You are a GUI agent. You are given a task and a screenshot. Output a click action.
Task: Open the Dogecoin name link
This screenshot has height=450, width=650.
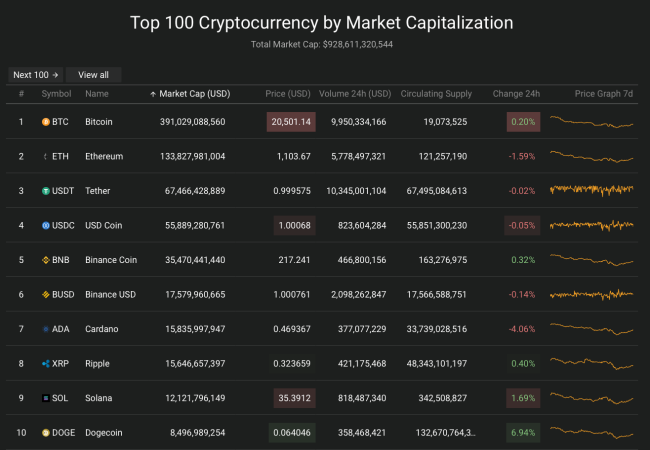coord(104,433)
